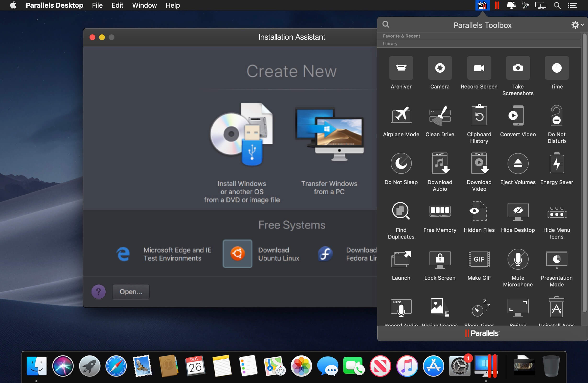The image size is (588, 383).
Task: Open the Find Duplicates tool
Action: (401, 211)
